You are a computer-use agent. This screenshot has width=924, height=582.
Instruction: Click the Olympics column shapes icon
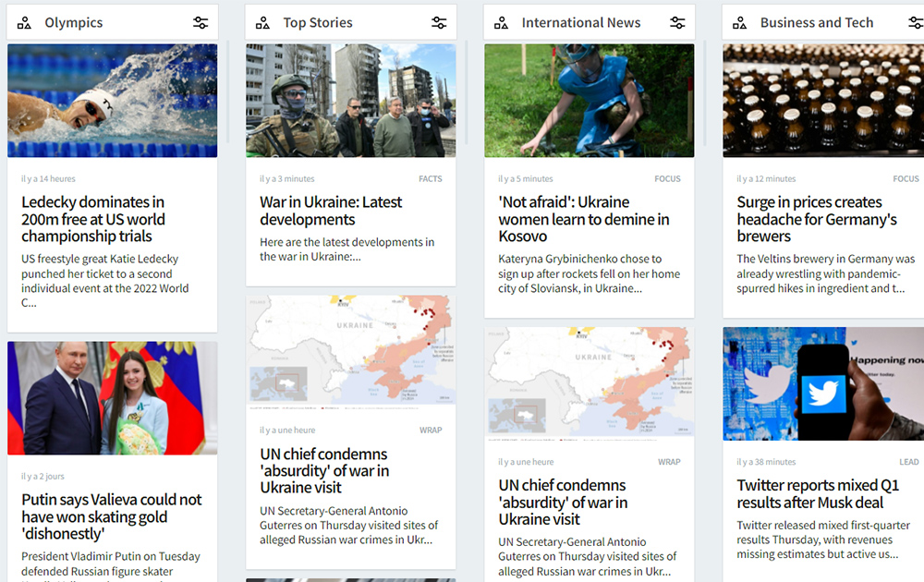[24, 23]
